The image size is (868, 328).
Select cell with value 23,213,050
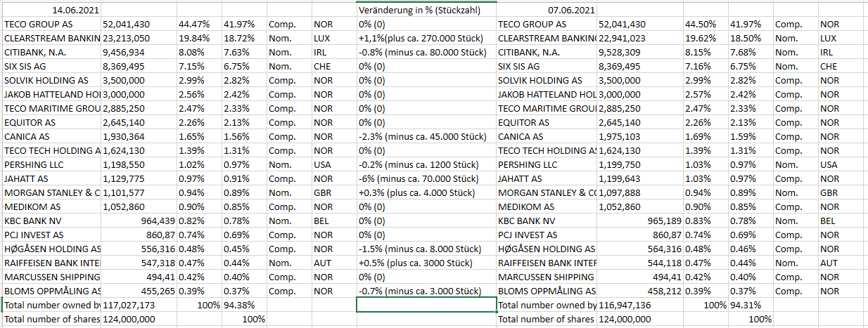coord(139,38)
